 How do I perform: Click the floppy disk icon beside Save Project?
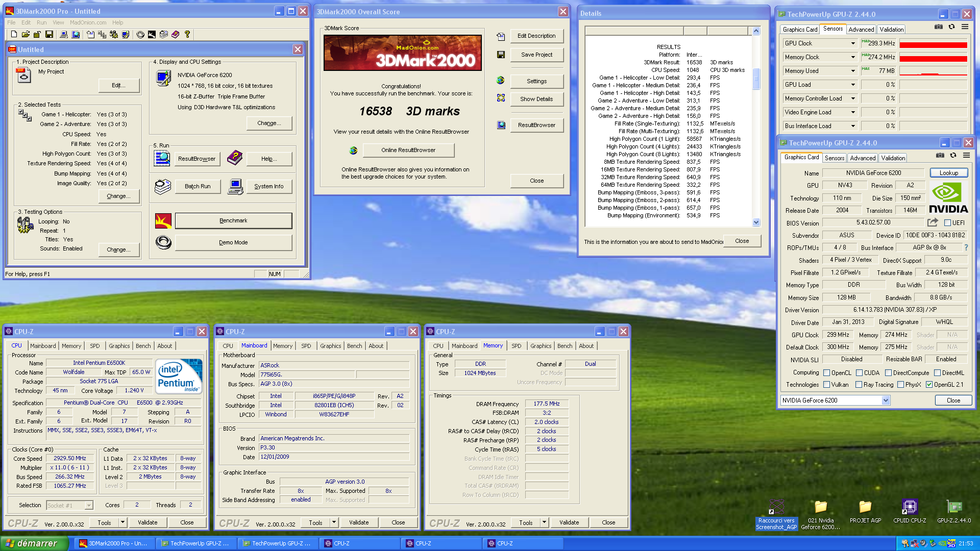point(501,55)
